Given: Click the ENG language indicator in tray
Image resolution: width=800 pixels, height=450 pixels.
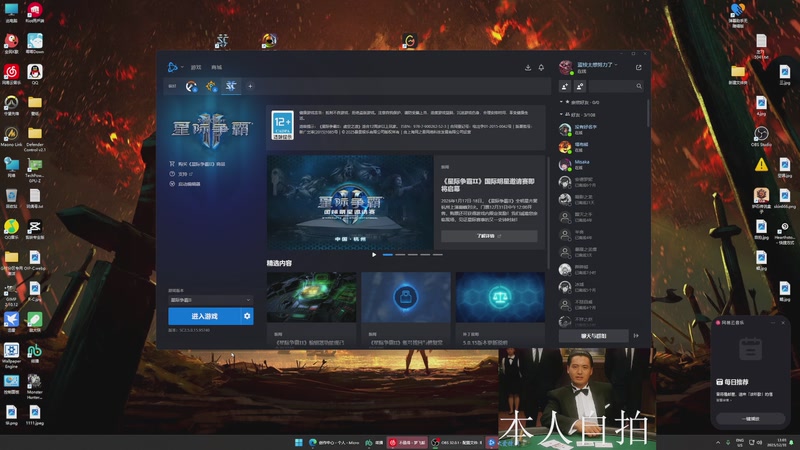Looking at the screenshot, I should point(740,442).
